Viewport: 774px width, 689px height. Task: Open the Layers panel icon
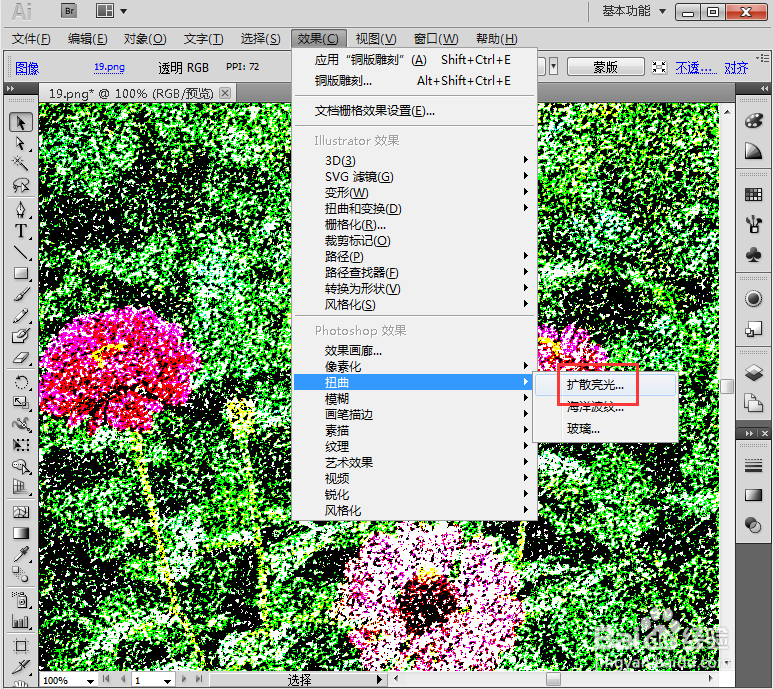pyautogui.click(x=753, y=373)
